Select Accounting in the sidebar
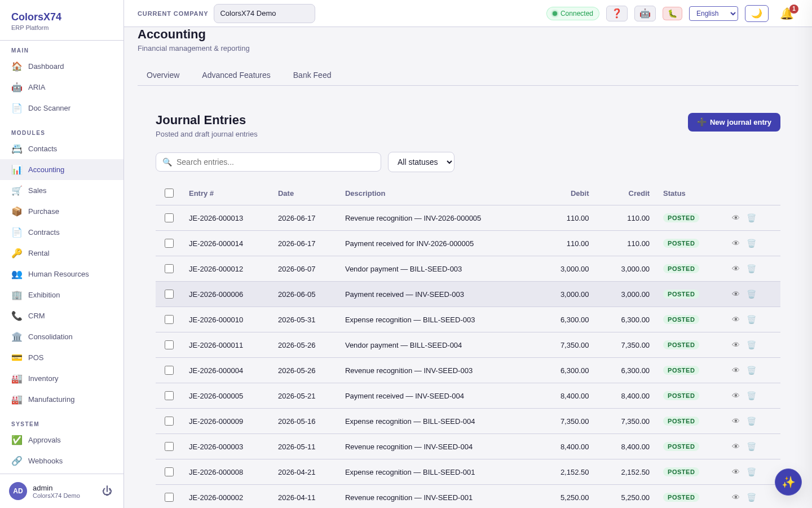 pos(62,169)
